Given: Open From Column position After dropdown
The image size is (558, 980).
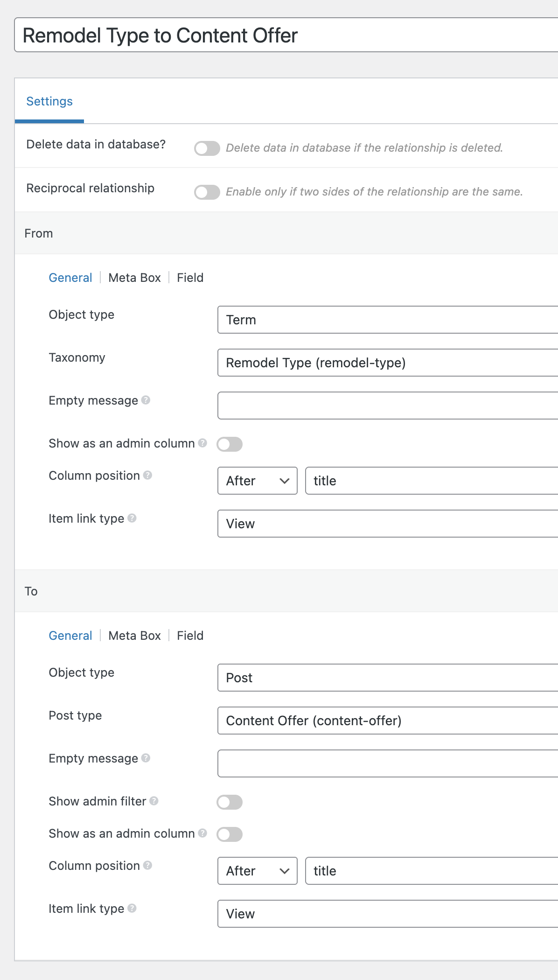Looking at the screenshot, I should tap(257, 481).
